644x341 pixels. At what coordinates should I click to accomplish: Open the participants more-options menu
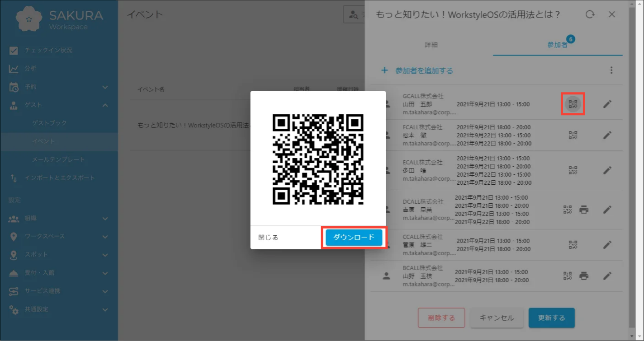pos(611,70)
